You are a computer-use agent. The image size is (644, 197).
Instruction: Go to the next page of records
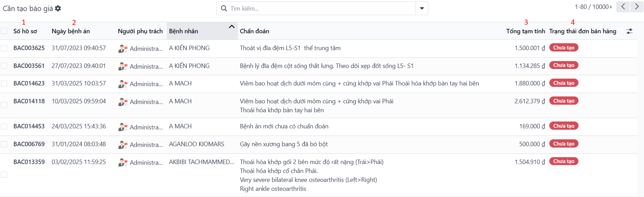click(637, 7)
